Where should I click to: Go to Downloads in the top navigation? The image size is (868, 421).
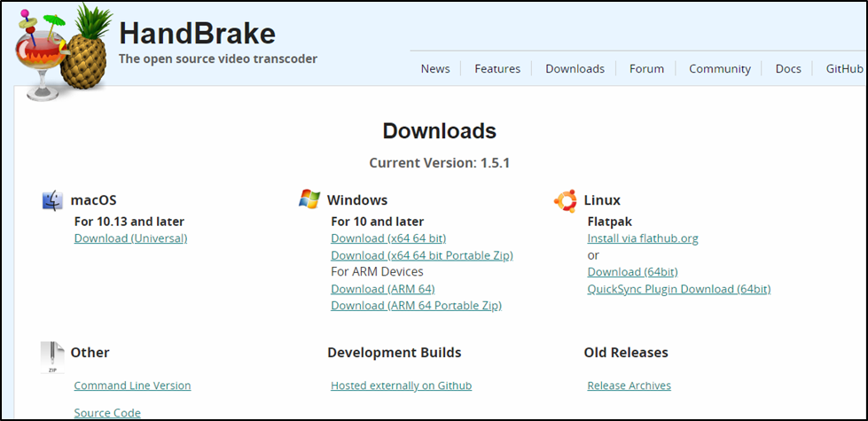click(x=575, y=68)
